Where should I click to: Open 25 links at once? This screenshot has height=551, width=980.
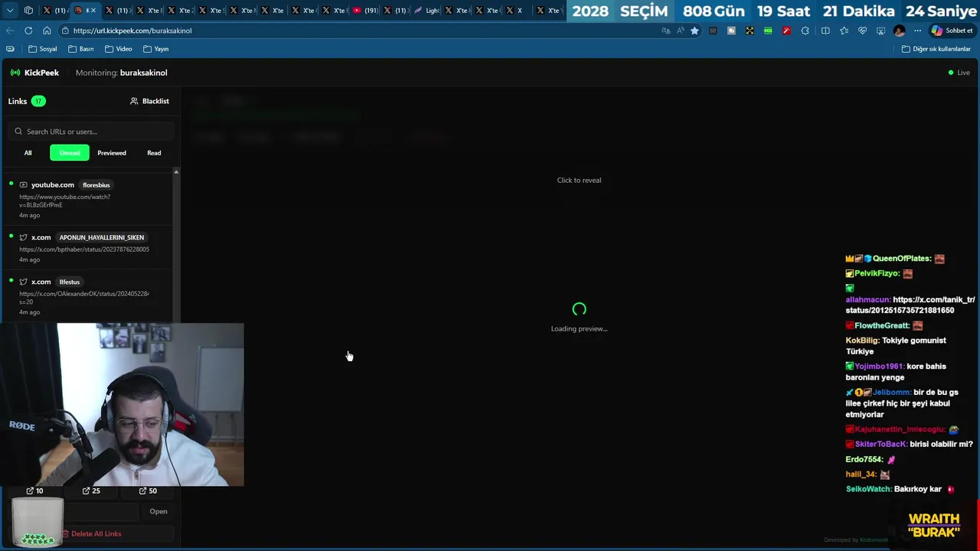91,491
